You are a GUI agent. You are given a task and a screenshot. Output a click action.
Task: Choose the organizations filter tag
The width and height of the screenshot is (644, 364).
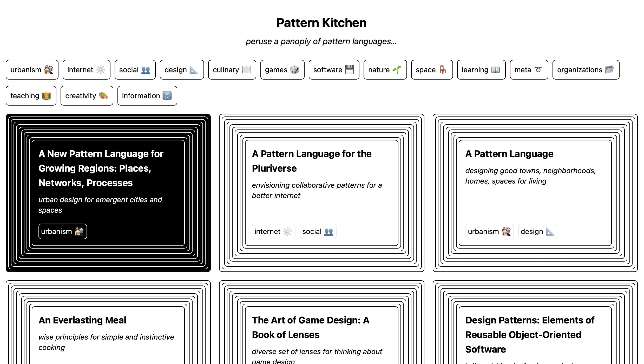click(586, 70)
